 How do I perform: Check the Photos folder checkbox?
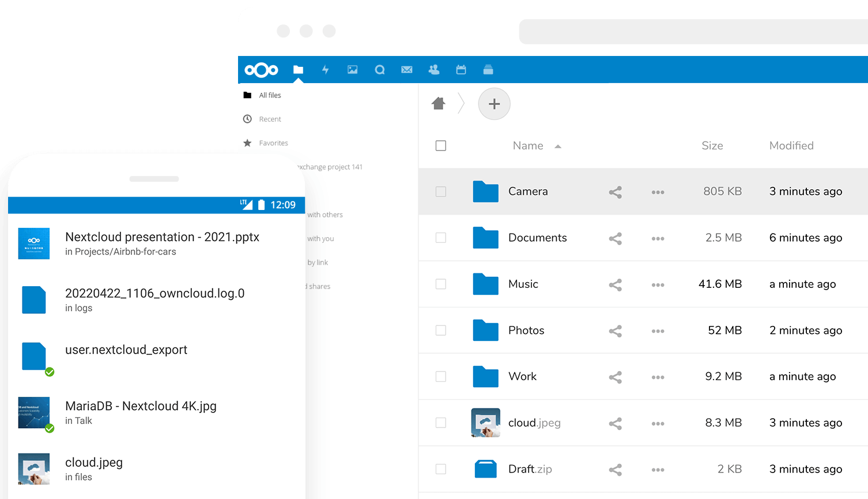(441, 330)
